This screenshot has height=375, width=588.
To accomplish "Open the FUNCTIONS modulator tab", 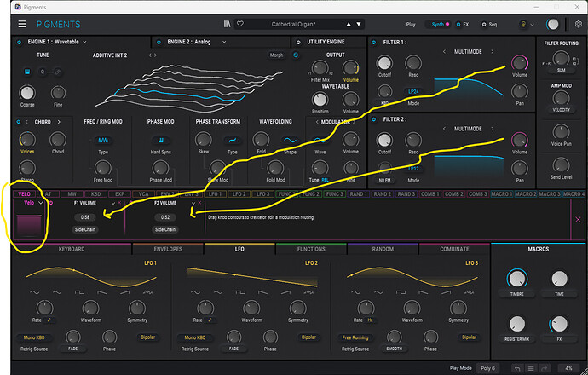I will click(311, 249).
